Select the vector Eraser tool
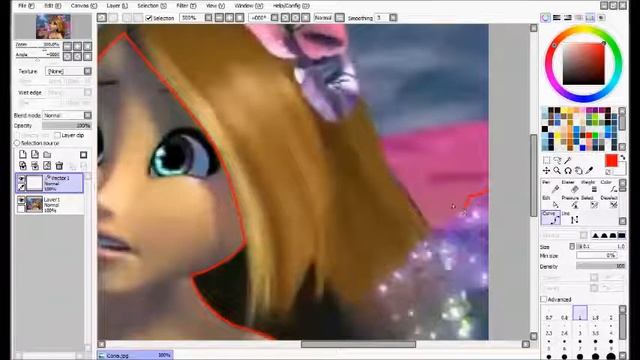 pyautogui.click(x=571, y=186)
